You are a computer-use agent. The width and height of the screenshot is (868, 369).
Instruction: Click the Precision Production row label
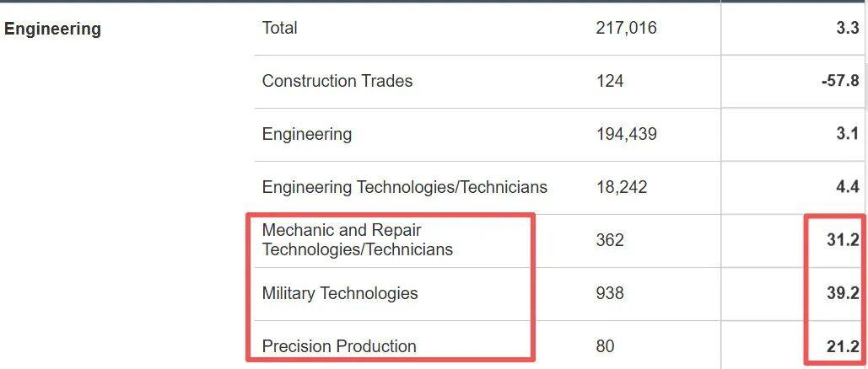click(339, 346)
